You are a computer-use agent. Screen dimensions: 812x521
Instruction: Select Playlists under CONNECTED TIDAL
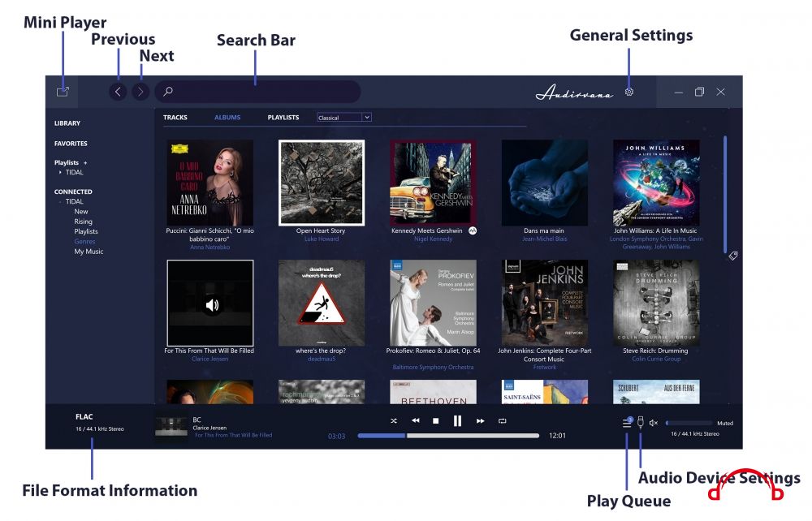point(86,231)
